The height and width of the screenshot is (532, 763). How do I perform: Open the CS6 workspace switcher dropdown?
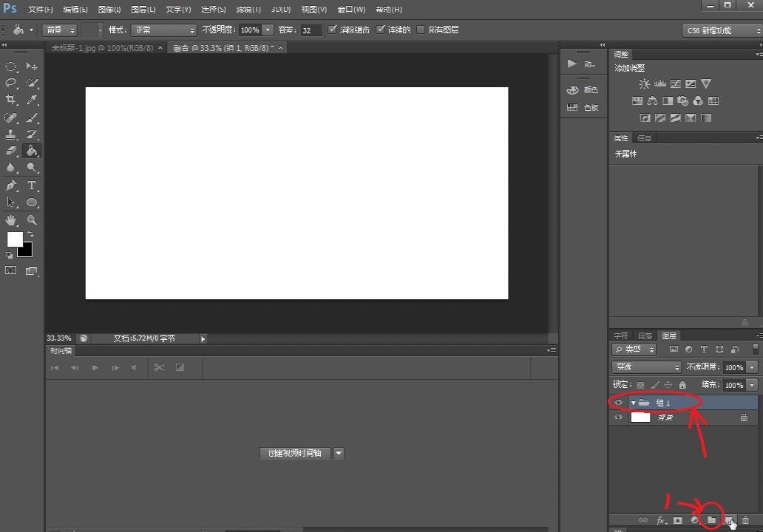[x=721, y=30]
